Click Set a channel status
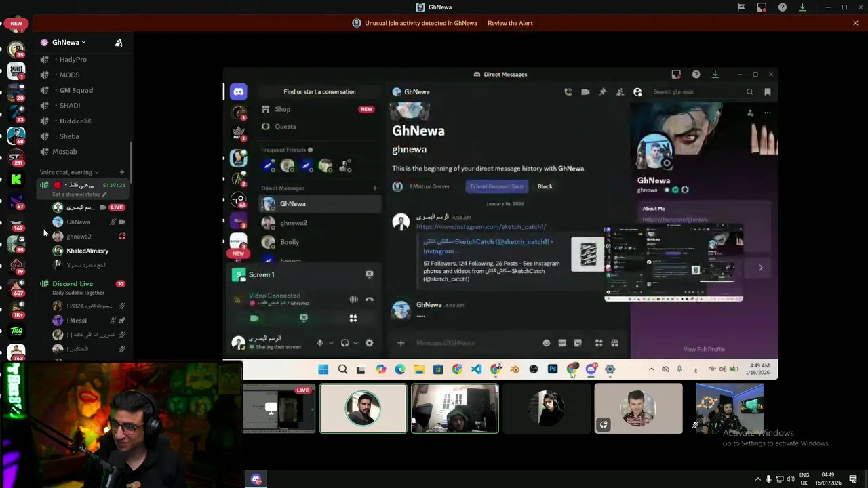The image size is (868, 488). point(79,195)
